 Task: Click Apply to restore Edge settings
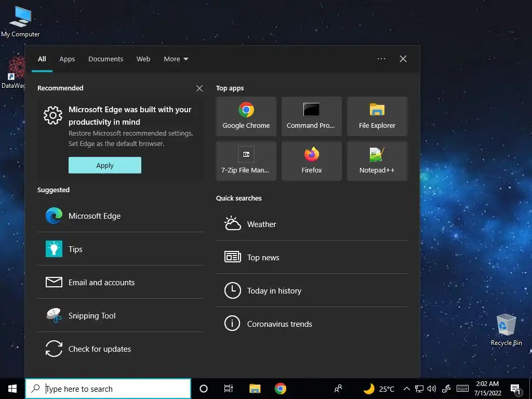[x=105, y=165]
